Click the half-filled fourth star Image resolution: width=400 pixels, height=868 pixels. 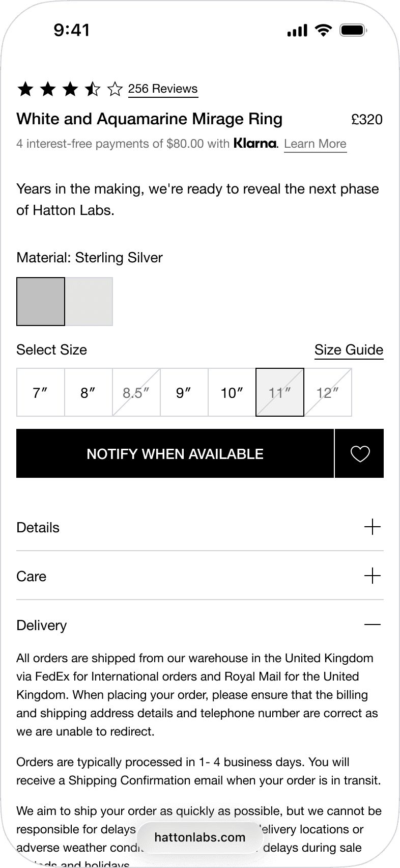[93, 89]
